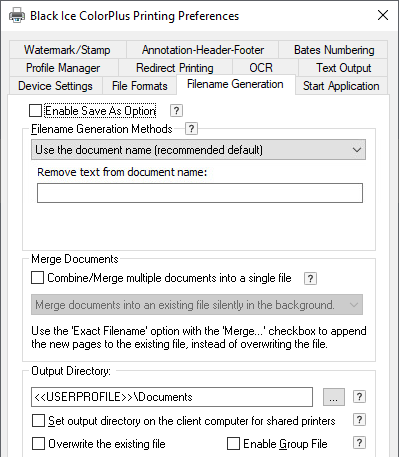Screen dimensions: 399x457
Task: Click the browse (...) button for output directory
Action: (x=334, y=397)
